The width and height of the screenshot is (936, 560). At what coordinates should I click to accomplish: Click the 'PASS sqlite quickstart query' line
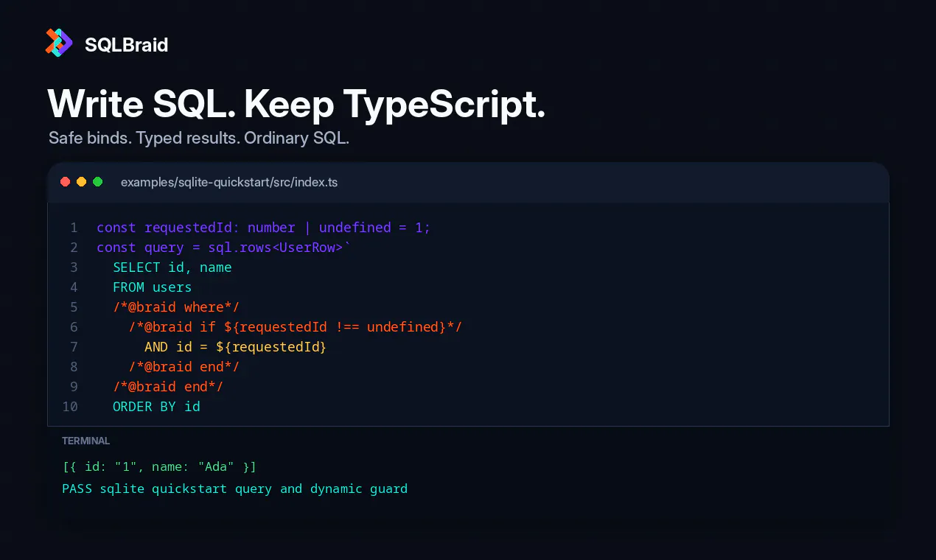tap(235, 489)
